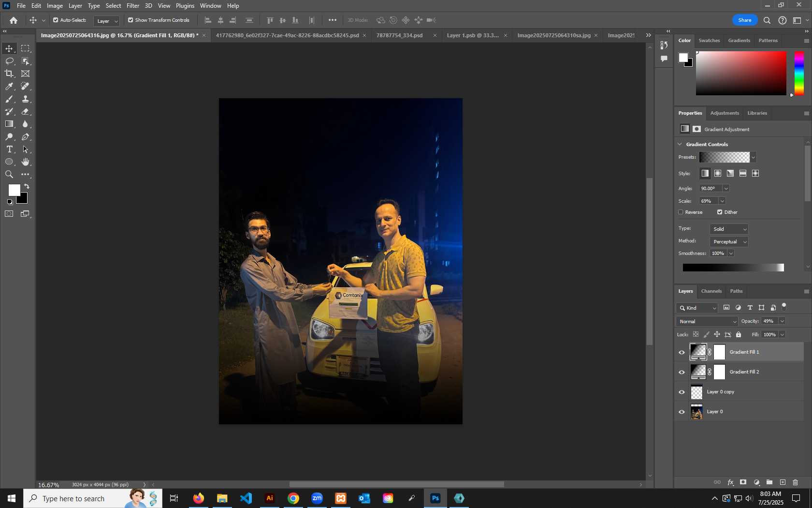Screen dimensions: 812x508
Task: Add layer style fx
Action: tap(730, 482)
